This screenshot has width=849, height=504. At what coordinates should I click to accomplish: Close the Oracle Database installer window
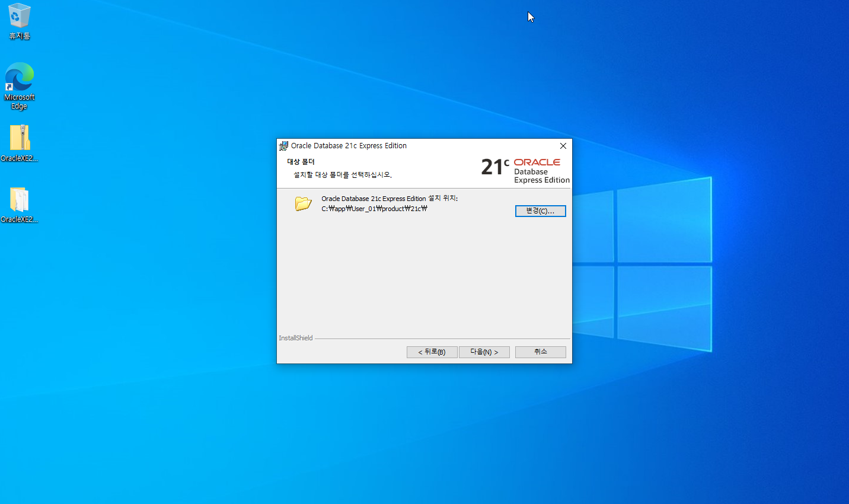[563, 146]
